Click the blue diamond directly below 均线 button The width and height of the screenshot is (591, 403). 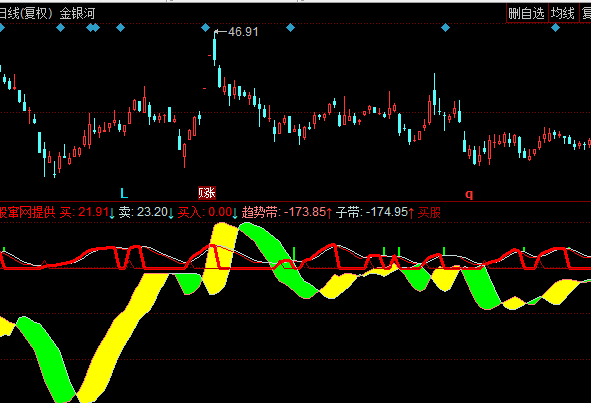pos(555,28)
